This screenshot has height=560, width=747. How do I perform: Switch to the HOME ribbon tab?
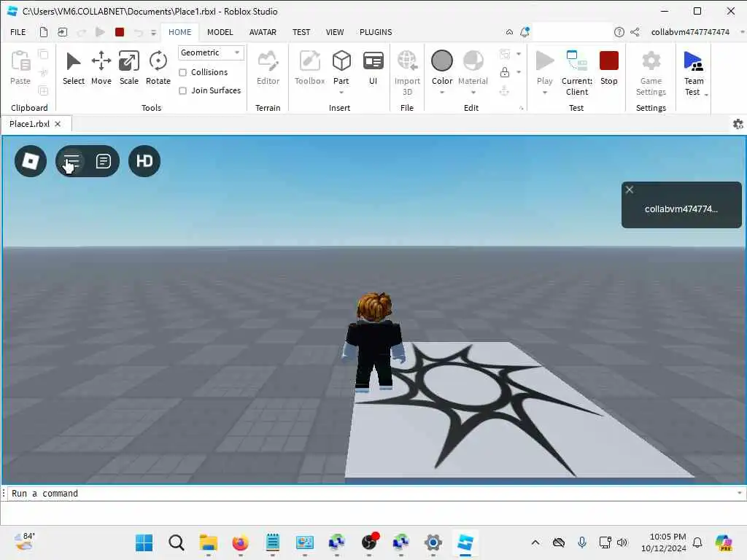point(179,32)
